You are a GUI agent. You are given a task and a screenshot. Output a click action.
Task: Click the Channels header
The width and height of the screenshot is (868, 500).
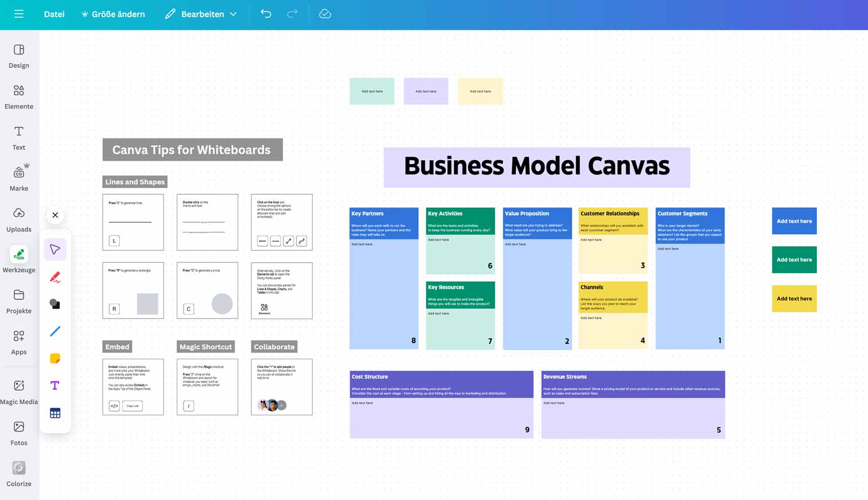[591, 287]
